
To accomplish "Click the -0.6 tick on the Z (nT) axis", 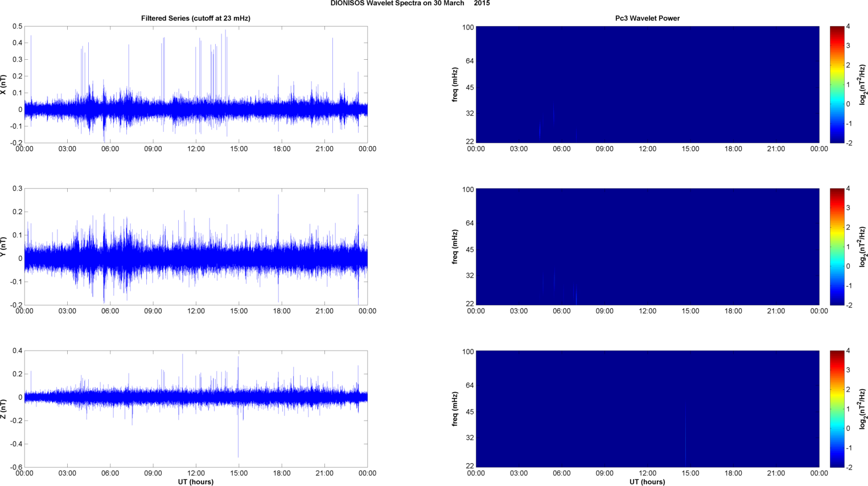I will coord(16,468).
